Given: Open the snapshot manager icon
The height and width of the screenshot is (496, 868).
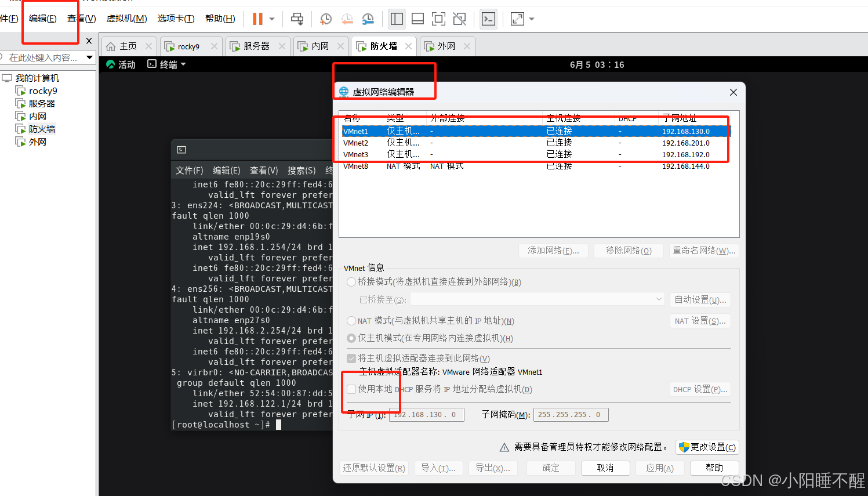Looking at the screenshot, I should click(368, 19).
